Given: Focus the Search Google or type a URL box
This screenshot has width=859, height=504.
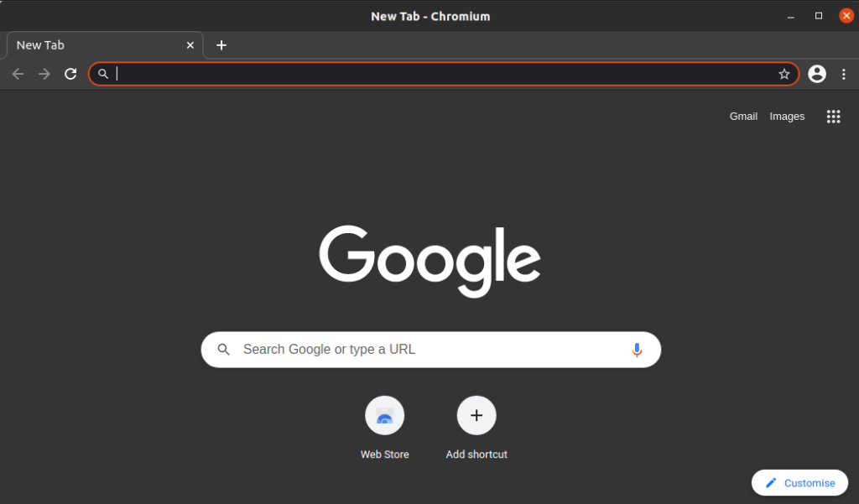Looking at the screenshot, I should click(x=430, y=350).
